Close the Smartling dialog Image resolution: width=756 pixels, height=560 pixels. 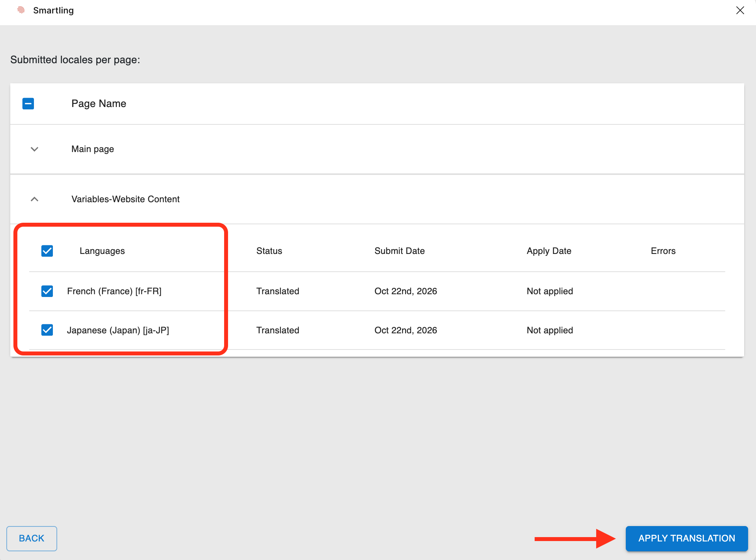click(x=740, y=10)
